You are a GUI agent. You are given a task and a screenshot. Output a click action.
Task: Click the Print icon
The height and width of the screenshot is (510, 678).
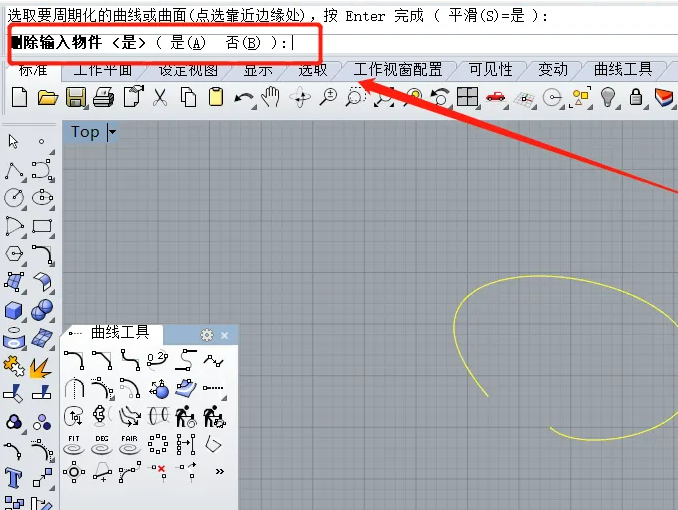(104, 97)
